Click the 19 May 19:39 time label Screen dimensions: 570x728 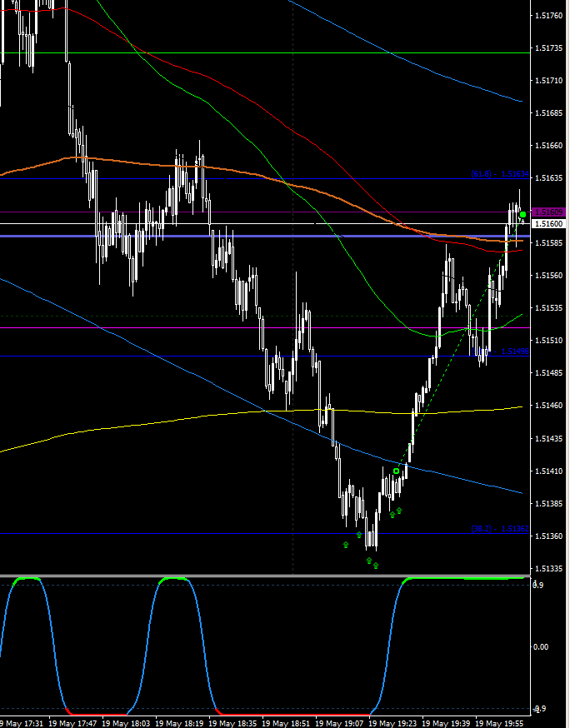click(447, 723)
